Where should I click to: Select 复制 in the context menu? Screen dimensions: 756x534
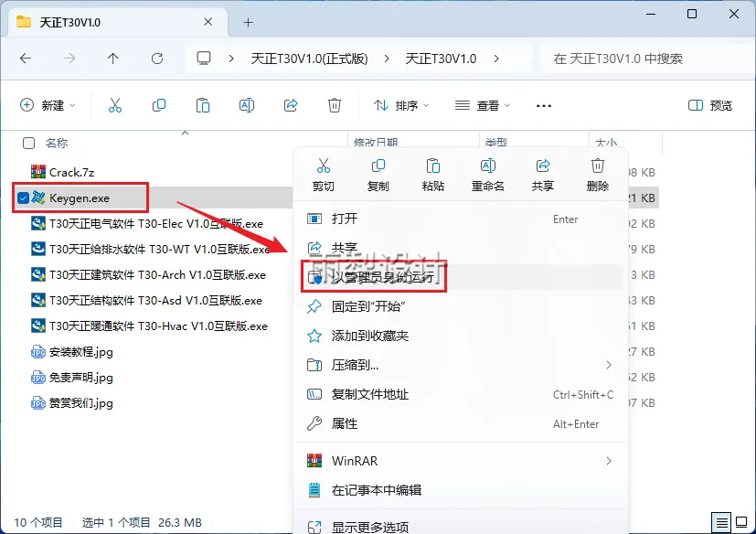pos(378,176)
